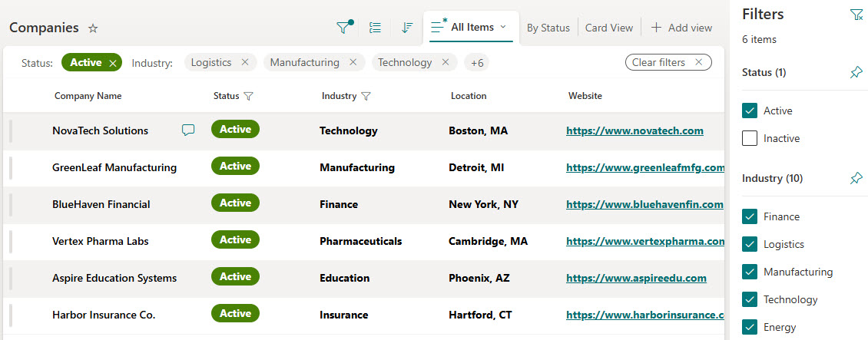Image resolution: width=868 pixels, height=340 pixels.
Task: Pin the Industry filter section
Action: 856,178
